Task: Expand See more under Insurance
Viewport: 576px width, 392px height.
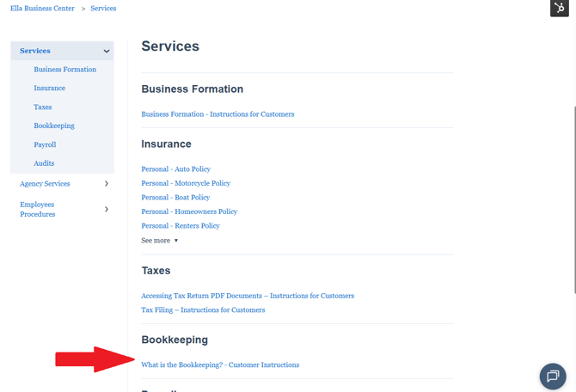Action: (x=159, y=240)
